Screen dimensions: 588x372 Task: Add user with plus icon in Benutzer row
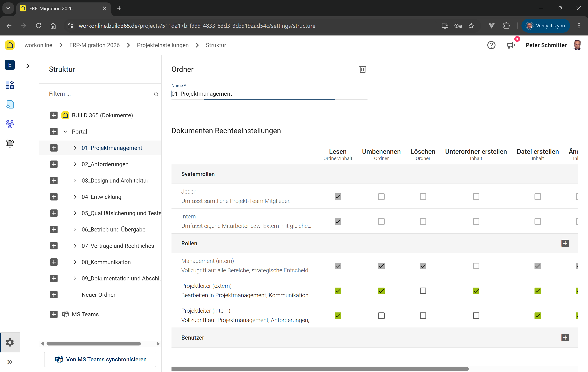tap(565, 337)
